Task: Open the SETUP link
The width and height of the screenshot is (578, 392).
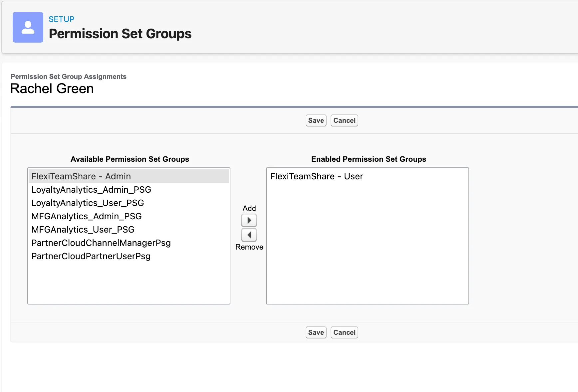Action: pos(61,19)
